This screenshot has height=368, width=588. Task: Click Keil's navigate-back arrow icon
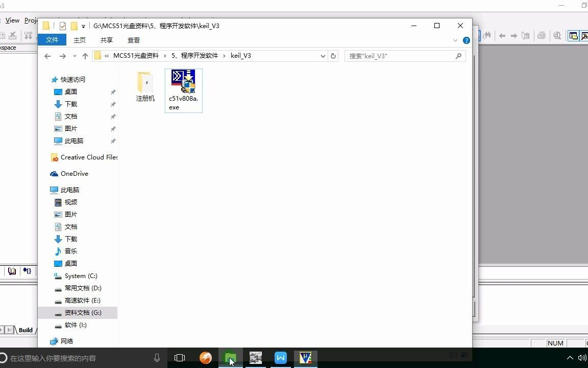(x=502, y=36)
